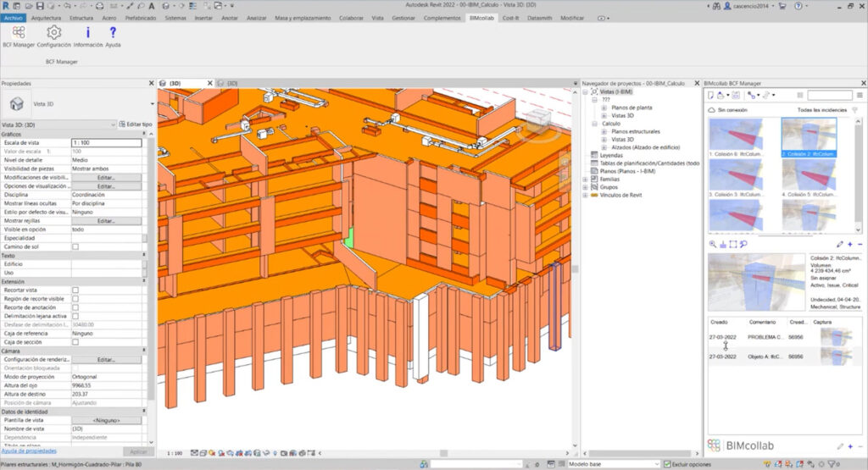This screenshot has height=470, width=868.
Task: Open the BCF Manager ribbon tool
Action: [18, 34]
